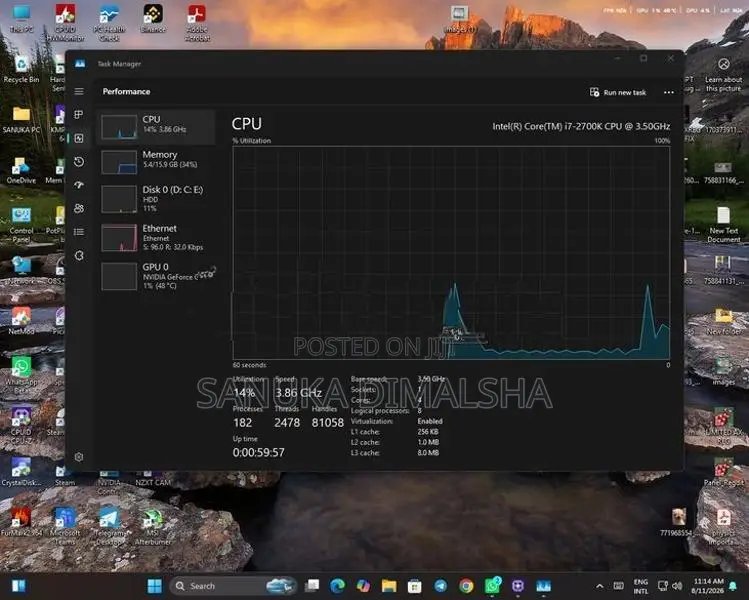The width and height of the screenshot is (749, 600).
Task: Open MSI Afterburner desktop shortcut
Action: 153,526
